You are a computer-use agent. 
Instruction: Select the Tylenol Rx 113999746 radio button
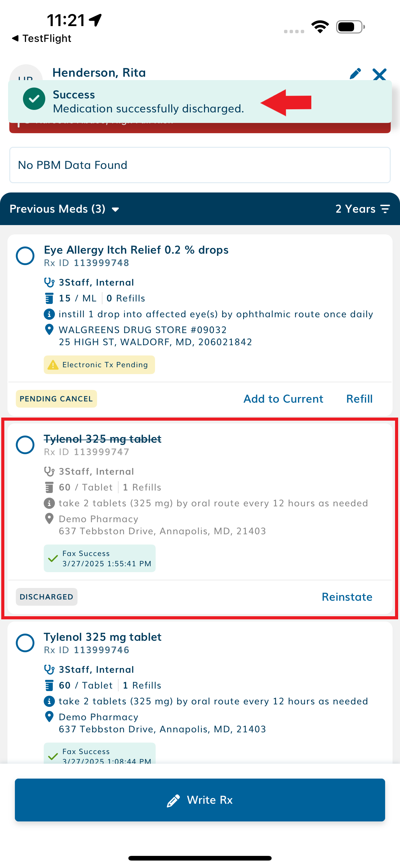(x=25, y=643)
